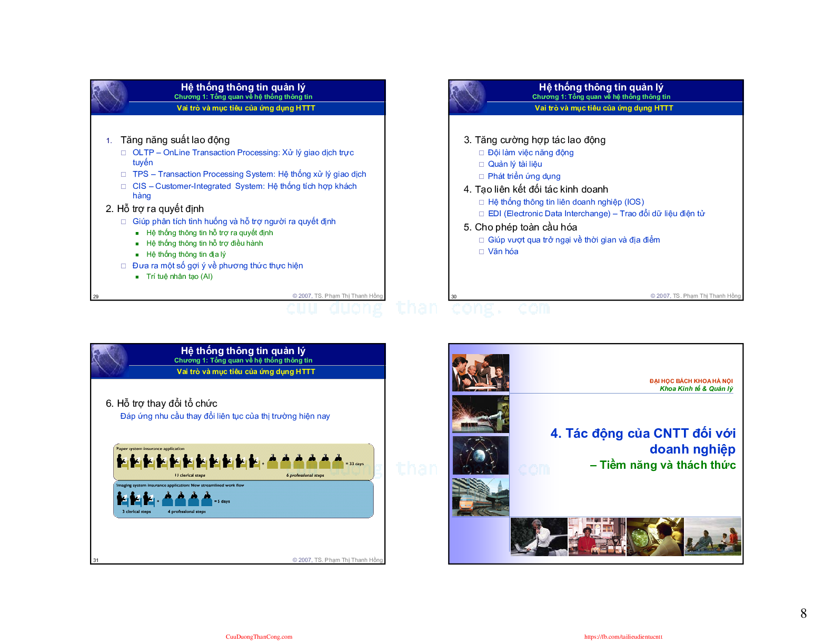Viewport: 834px width, 644px height.
Task: Click heading '4. Tạo liên kết đối tác kinh doanh'
Action: point(535,189)
